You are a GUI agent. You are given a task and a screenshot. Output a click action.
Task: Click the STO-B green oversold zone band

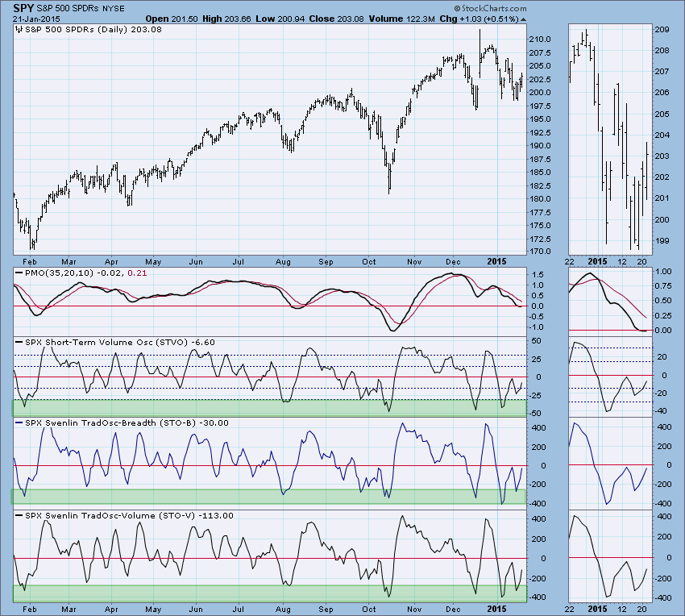pos(268,497)
